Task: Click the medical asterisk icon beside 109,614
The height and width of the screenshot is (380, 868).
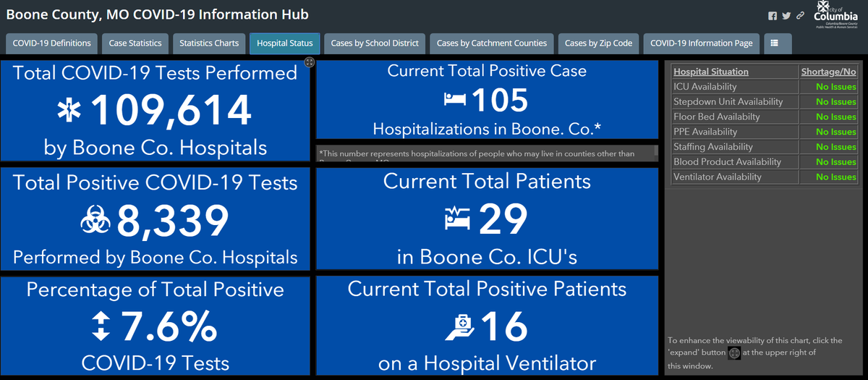Action: pos(71,111)
